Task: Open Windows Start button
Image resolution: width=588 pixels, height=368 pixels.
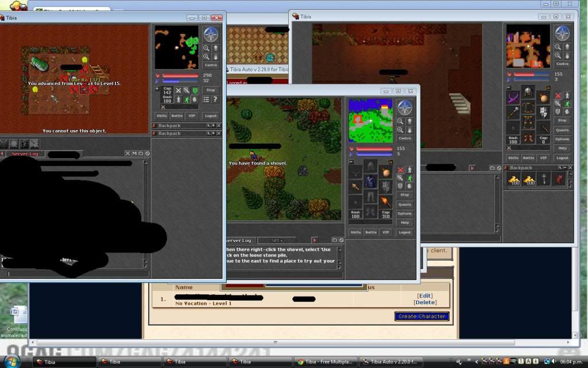Action: 11,361
